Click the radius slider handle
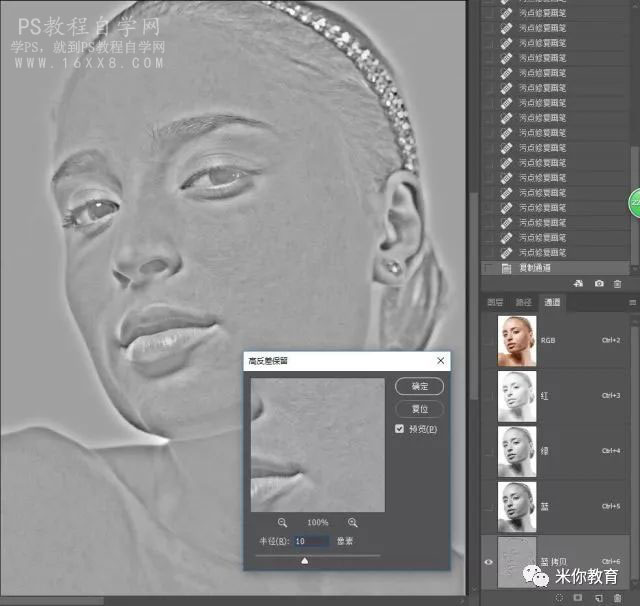The height and width of the screenshot is (606, 640). [304, 561]
